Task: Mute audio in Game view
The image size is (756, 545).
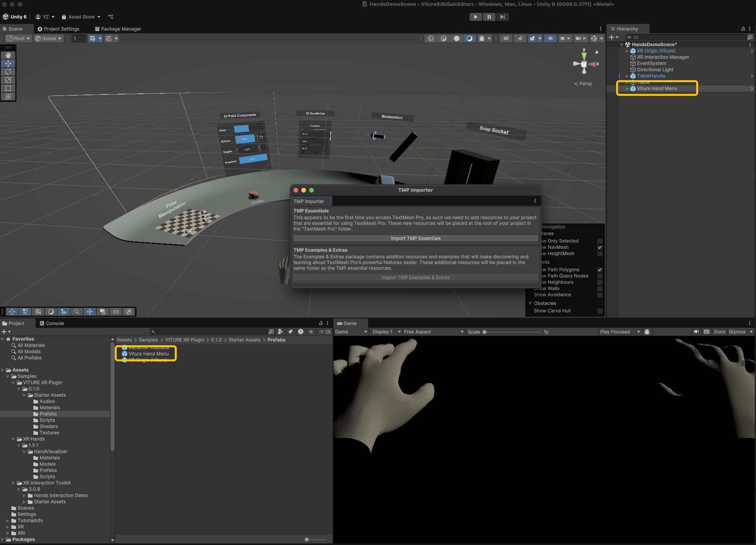Action: [696, 332]
